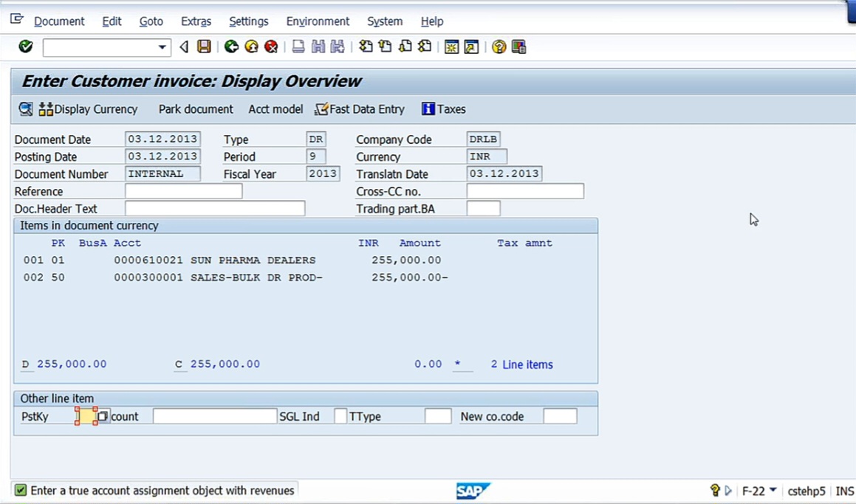Click the yellow Exit icon
Image resolution: width=856 pixels, height=504 pixels.
251,47
